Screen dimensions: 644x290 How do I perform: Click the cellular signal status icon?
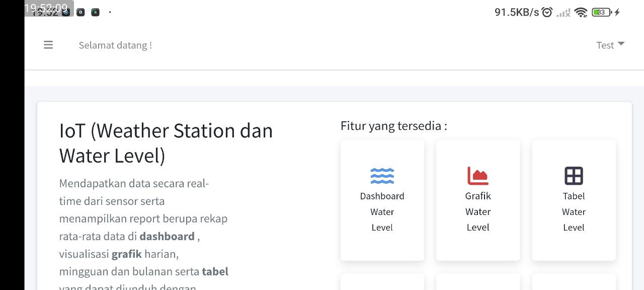click(563, 13)
